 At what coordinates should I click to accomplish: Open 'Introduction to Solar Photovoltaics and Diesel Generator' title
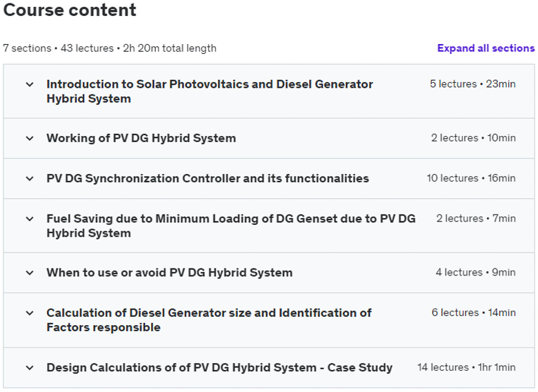pos(210,91)
